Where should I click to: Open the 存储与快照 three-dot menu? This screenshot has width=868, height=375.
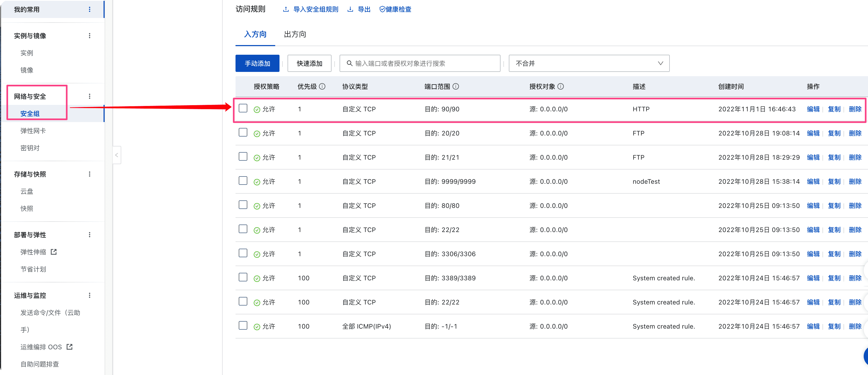[90, 174]
